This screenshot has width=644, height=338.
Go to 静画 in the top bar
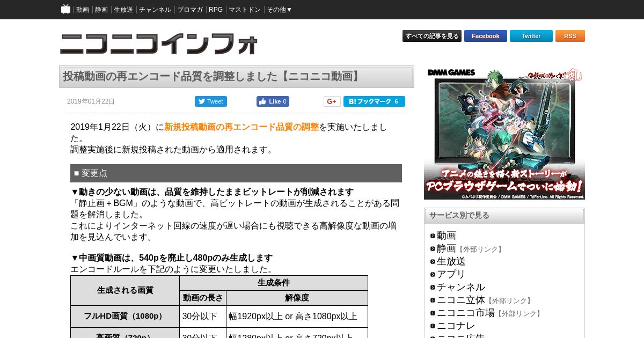(101, 10)
